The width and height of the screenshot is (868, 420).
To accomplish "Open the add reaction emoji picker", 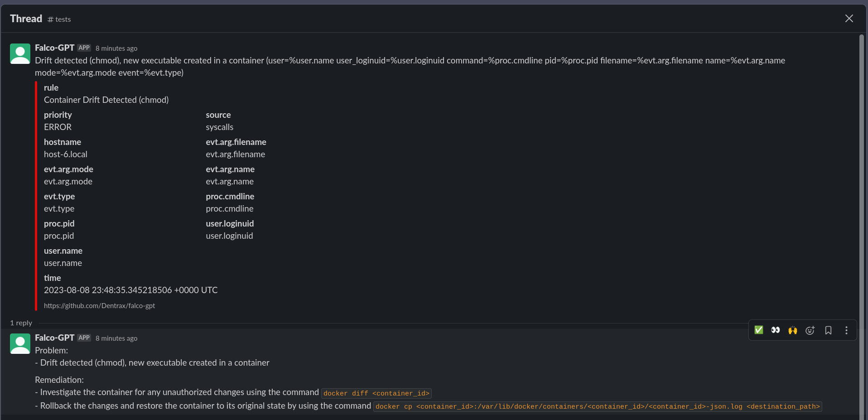I will 810,330.
